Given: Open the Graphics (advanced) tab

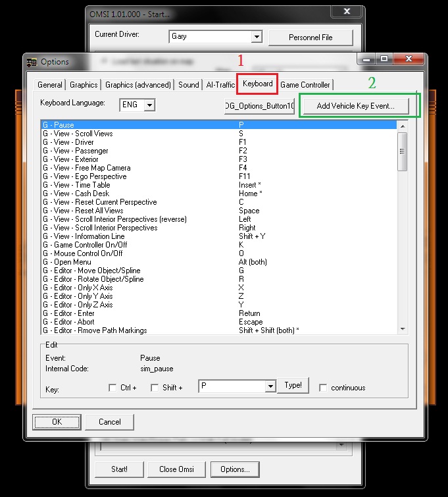Looking at the screenshot, I should (x=138, y=85).
